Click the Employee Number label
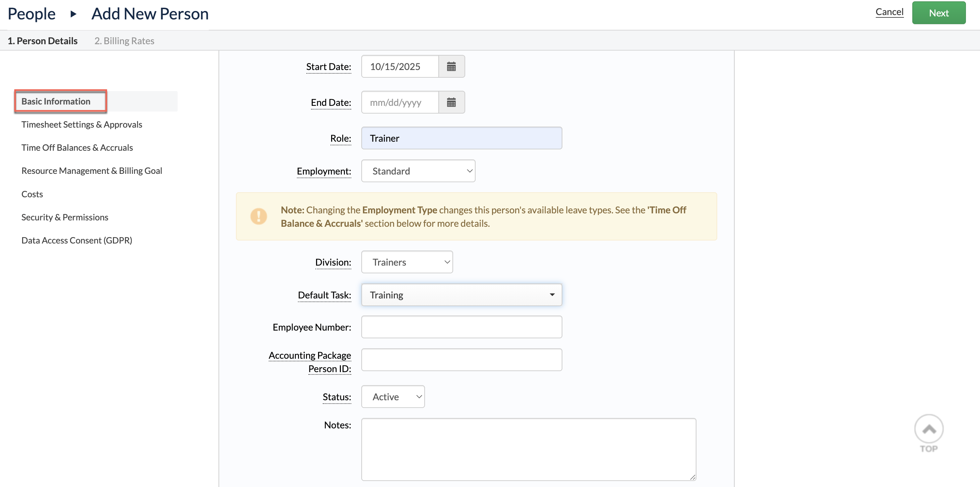The image size is (980, 487). click(x=312, y=327)
